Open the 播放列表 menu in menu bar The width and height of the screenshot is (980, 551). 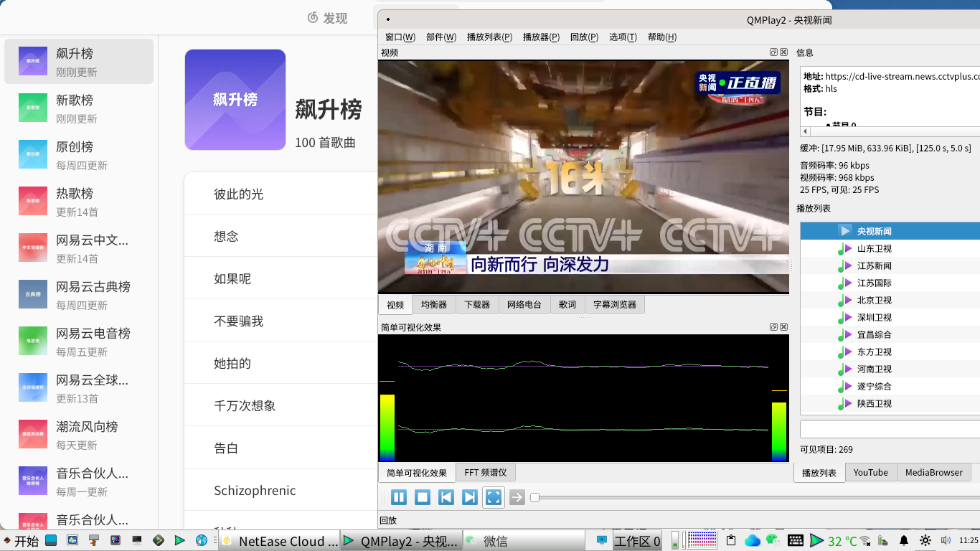489,37
